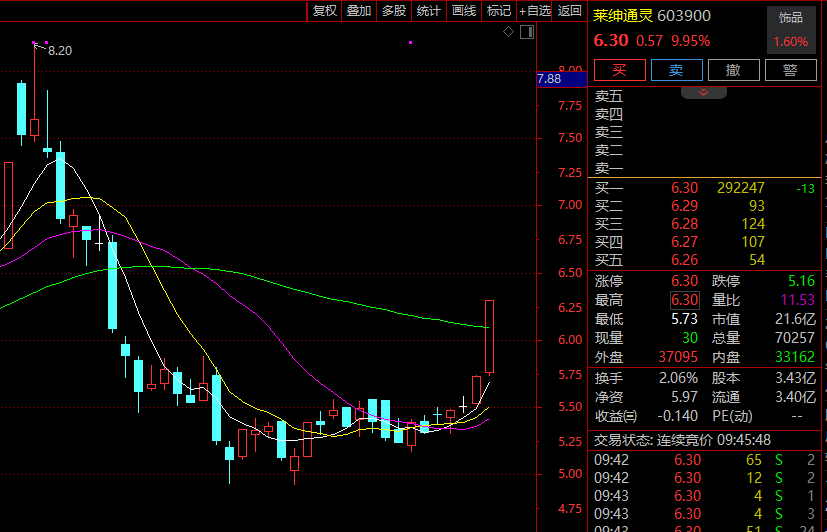Select 叠加 overlay in the chart toolbar
827x532 pixels.
(358, 10)
